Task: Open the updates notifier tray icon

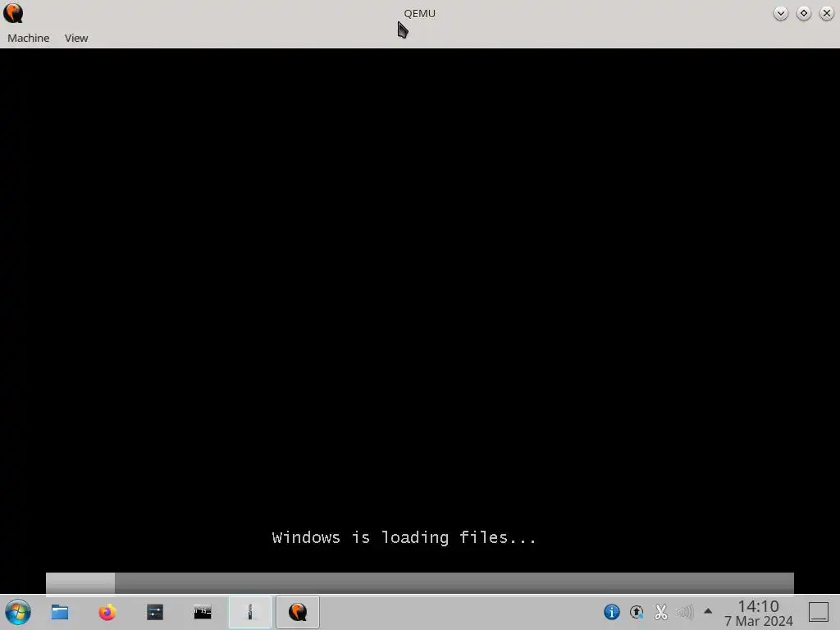Action: pyautogui.click(x=637, y=612)
